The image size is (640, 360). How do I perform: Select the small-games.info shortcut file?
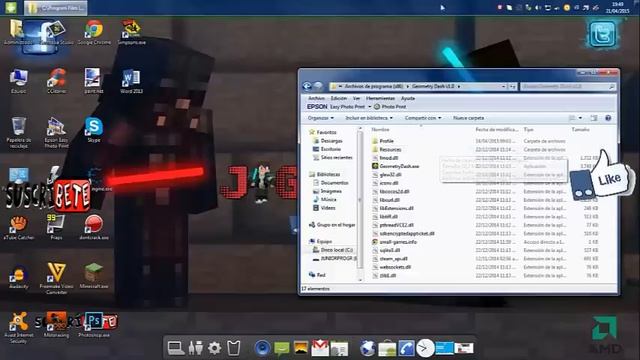pyautogui.click(x=394, y=242)
